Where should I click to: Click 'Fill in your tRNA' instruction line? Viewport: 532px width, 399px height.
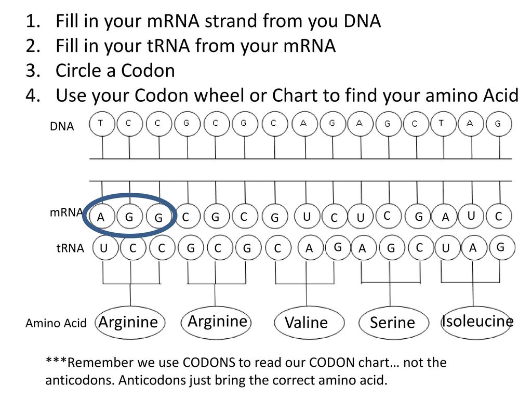point(195,46)
